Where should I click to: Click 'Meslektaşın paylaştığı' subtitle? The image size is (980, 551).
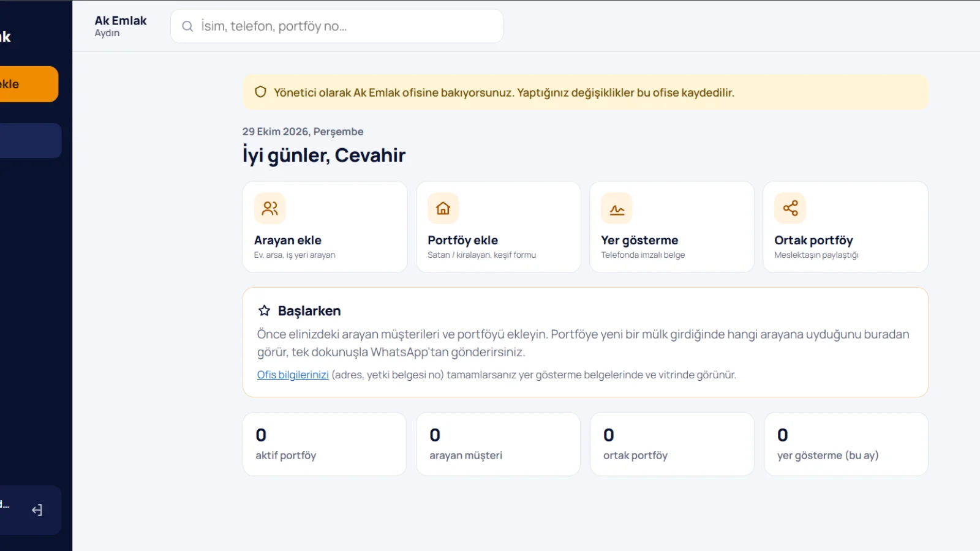[x=816, y=255]
